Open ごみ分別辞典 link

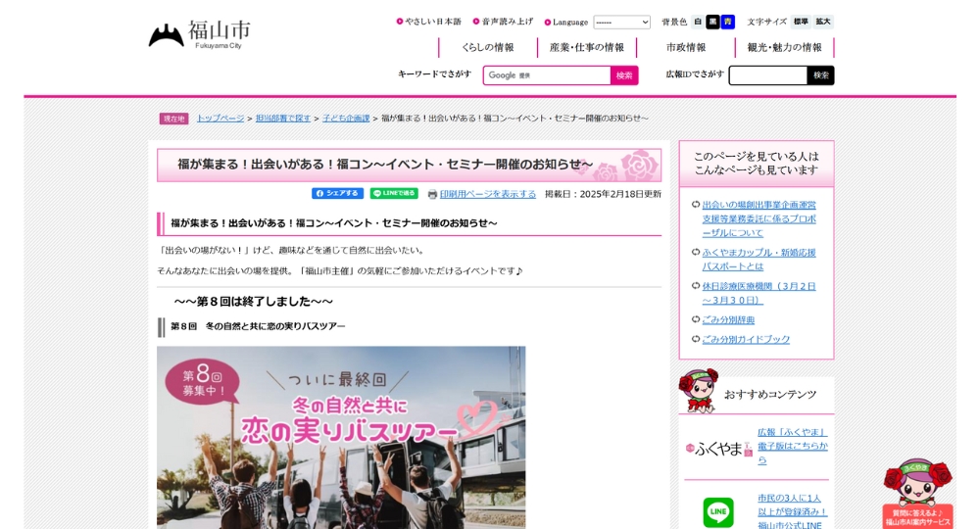728,319
